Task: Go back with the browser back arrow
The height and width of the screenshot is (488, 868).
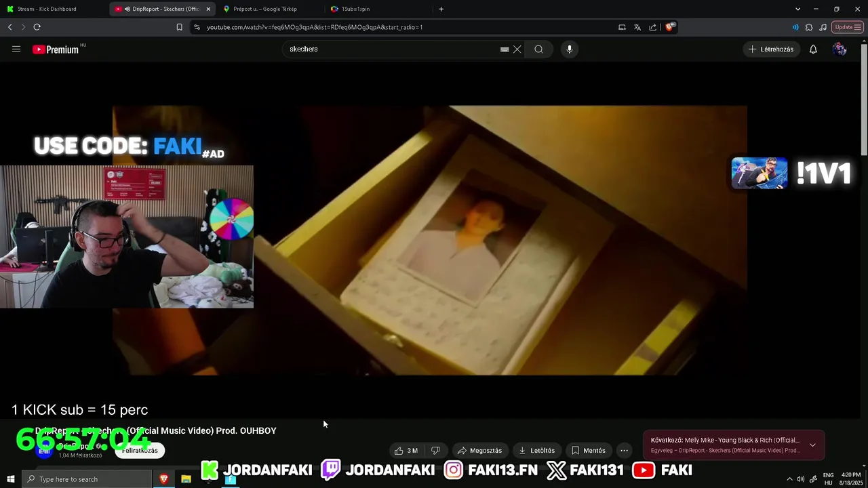Action: coord(9,27)
